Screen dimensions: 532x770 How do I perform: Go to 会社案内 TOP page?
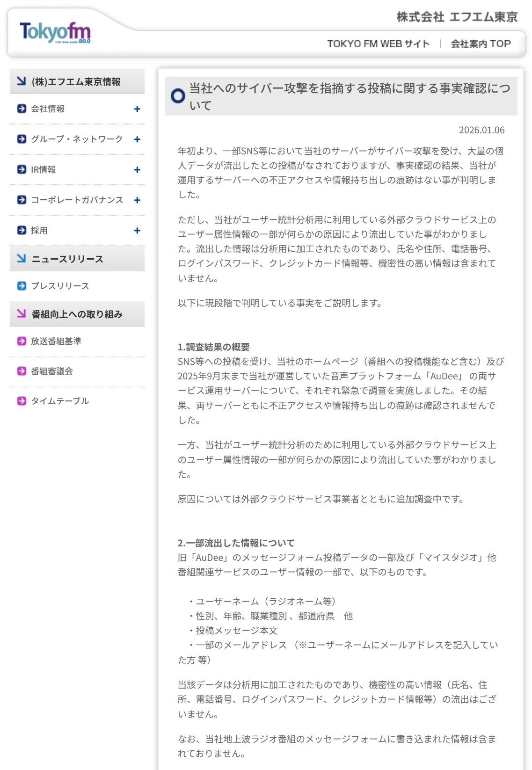[x=481, y=44]
